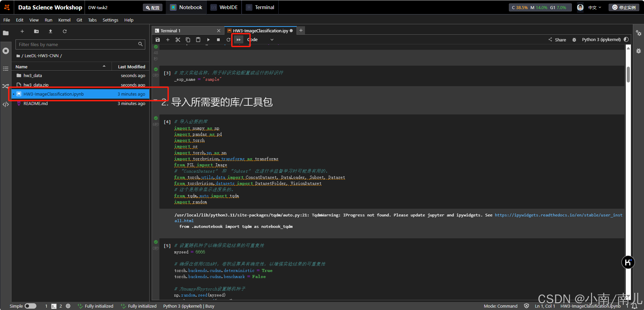Open the debugger panel in right sidebar
This screenshot has height=310, width=644.
(639, 51)
